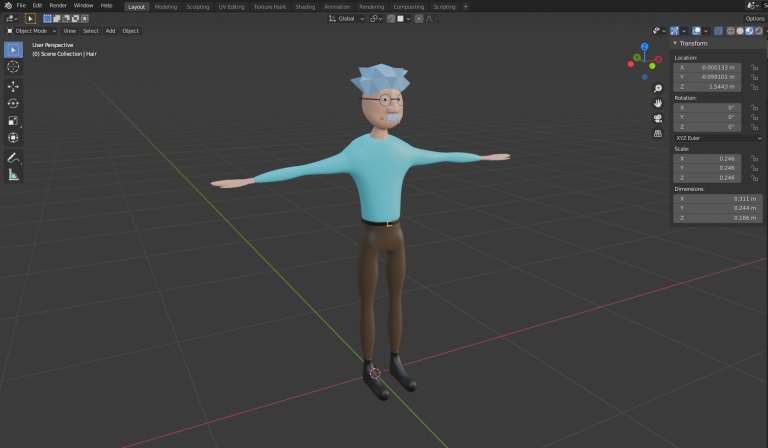
Task: Pick the Annotate tool
Action: tap(13, 158)
